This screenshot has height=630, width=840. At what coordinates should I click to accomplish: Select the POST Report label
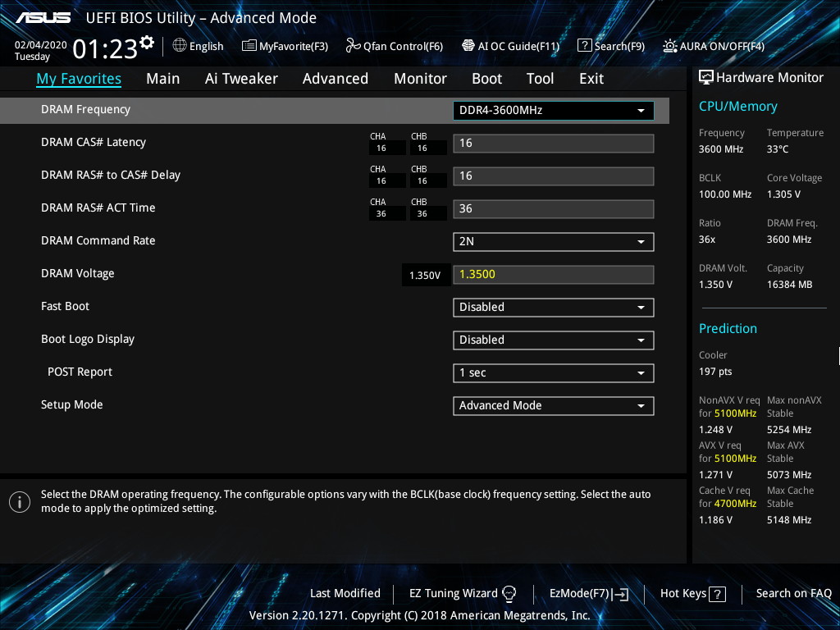pyautogui.click(x=80, y=372)
